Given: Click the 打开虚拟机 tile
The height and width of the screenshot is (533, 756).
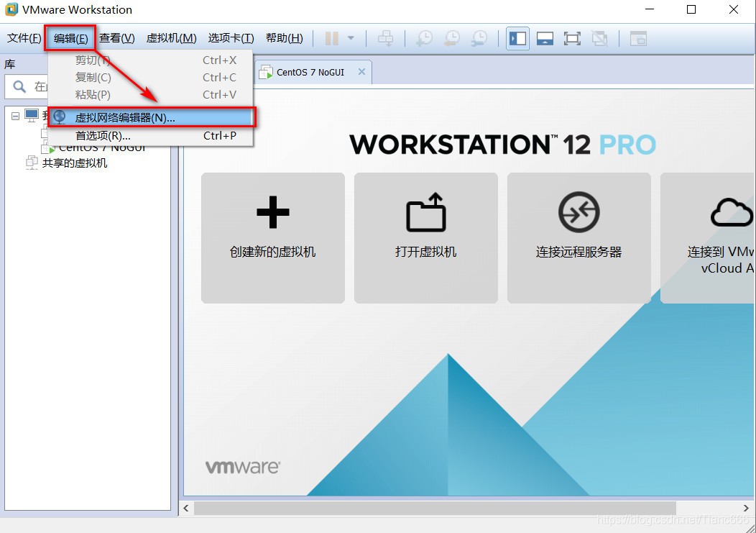Looking at the screenshot, I should (425, 238).
